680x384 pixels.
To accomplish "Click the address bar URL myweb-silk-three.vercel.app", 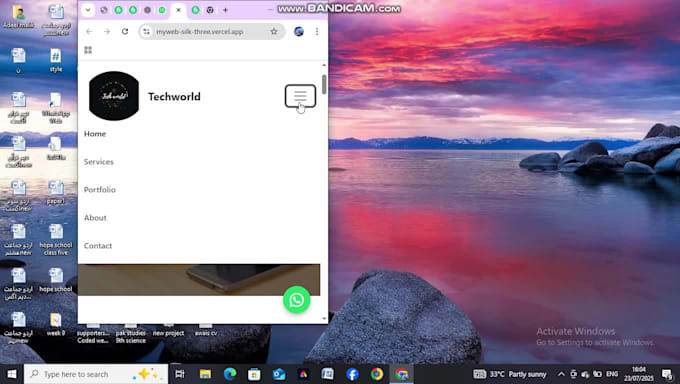I will click(199, 32).
